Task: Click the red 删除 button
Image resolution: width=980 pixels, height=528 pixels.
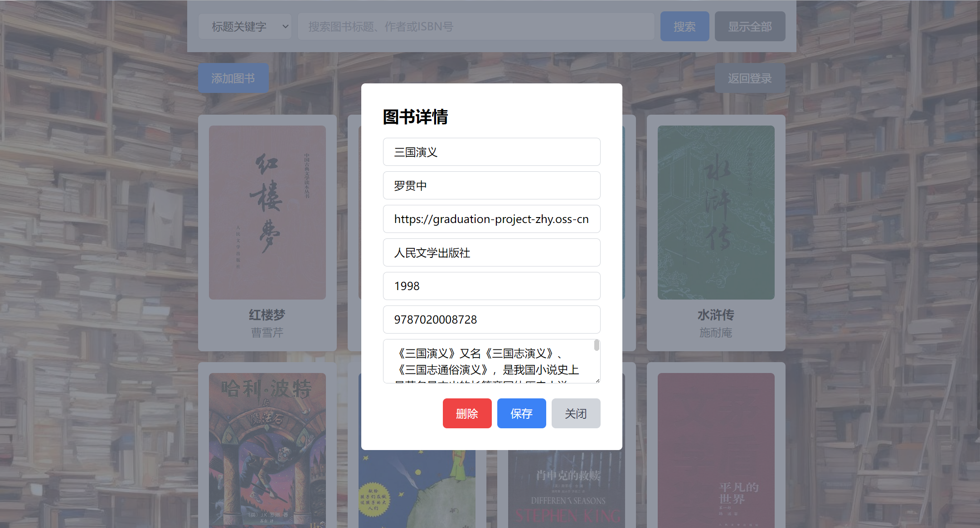Action: pos(467,413)
